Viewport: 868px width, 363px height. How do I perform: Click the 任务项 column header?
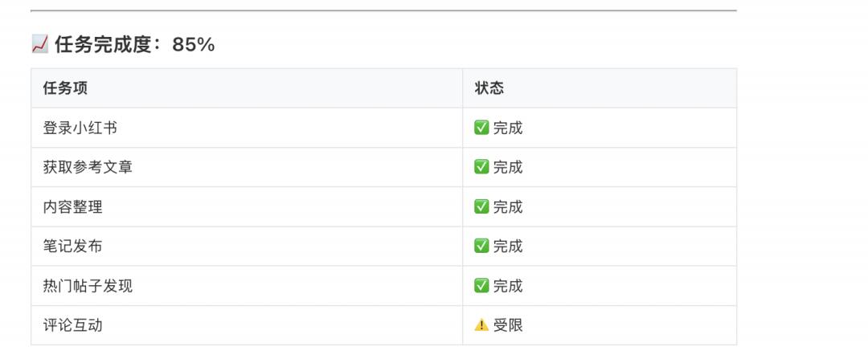(65, 88)
